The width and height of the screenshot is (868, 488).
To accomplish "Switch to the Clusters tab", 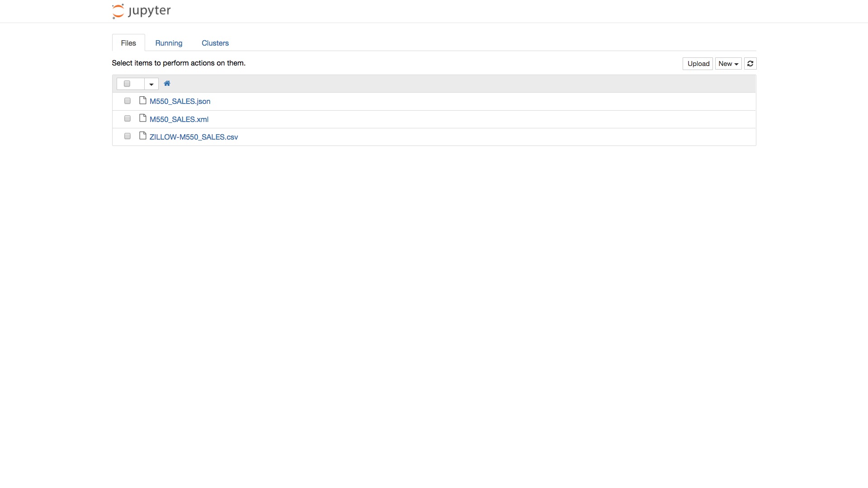I will [x=215, y=43].
